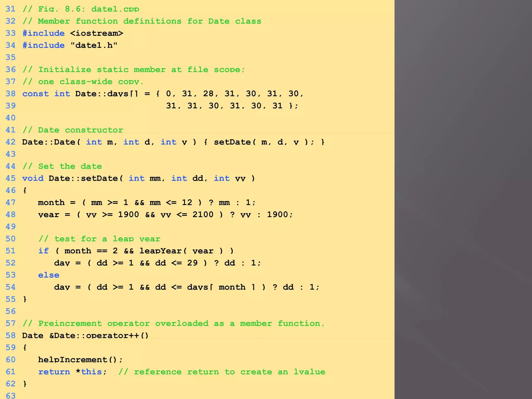Viewport: 532px width, 399px height.
Task: Click 'setDate( m, d, y );' call on line 42
Action: (264, 142)
